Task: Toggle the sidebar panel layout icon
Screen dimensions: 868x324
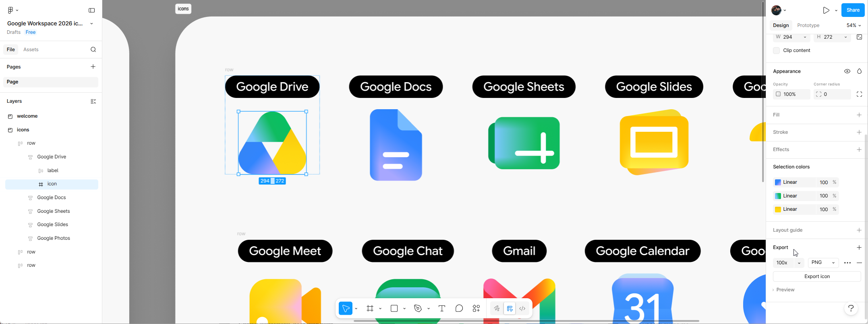Action: click(x=92, y=10)
